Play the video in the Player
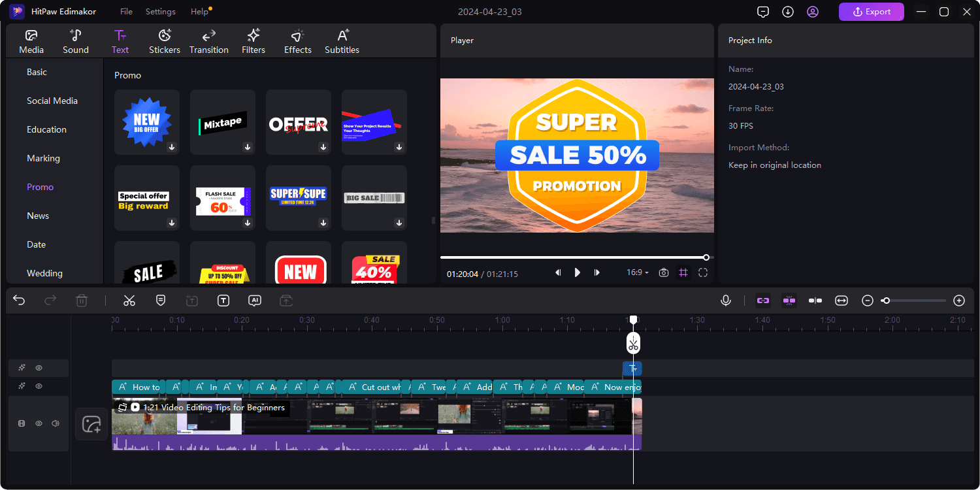This screenshot has width=980, height=490. pyautogui.click(x=578, y=272)
